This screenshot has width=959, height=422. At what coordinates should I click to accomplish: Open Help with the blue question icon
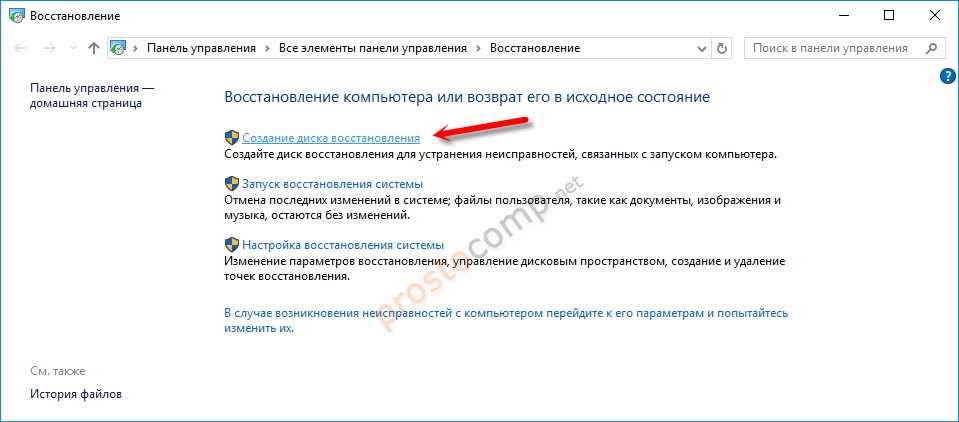coord(947,76)
